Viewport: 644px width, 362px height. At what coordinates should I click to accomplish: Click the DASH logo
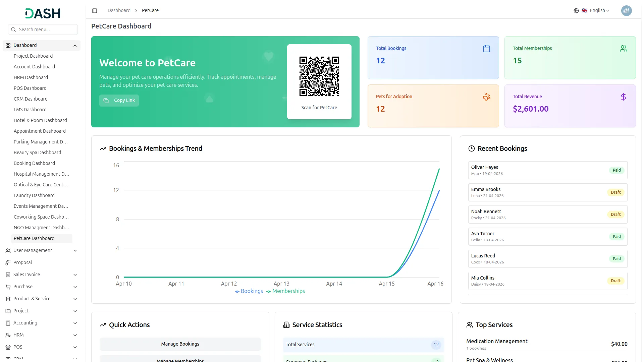coord(43,13)
